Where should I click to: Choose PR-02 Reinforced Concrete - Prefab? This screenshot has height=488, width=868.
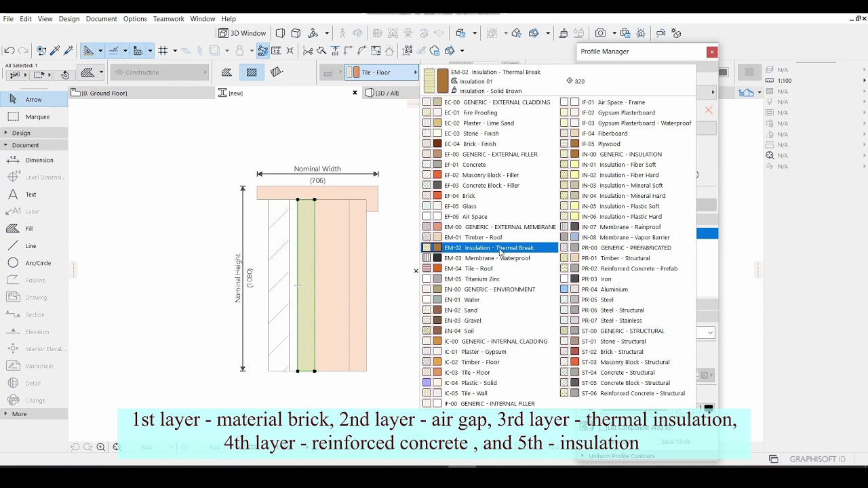[627, 268]
